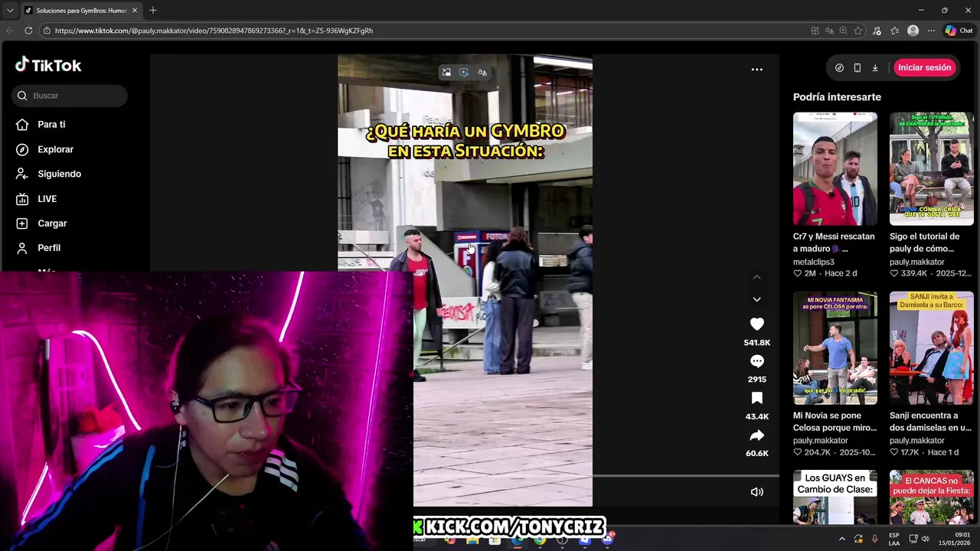980x551 pixels.
Task: Open the browser profile avatar
Action: click(913, 31)
